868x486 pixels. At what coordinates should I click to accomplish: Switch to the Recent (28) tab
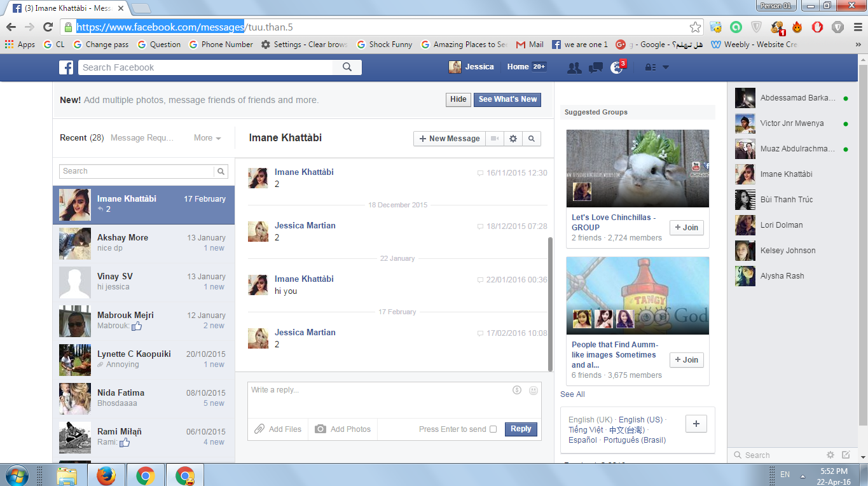pos(81,138)
